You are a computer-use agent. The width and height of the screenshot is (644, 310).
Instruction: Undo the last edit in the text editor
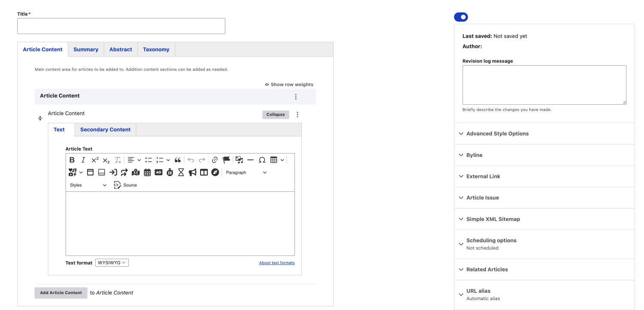coord(191,160)
